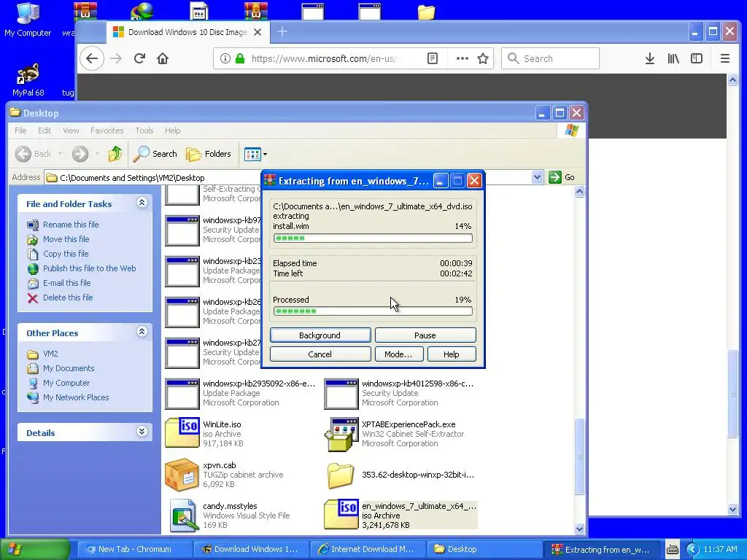The width and height of the screenshot is (747, 560).
Task: Open My Documents in Other Places
Action: (69, 368)
